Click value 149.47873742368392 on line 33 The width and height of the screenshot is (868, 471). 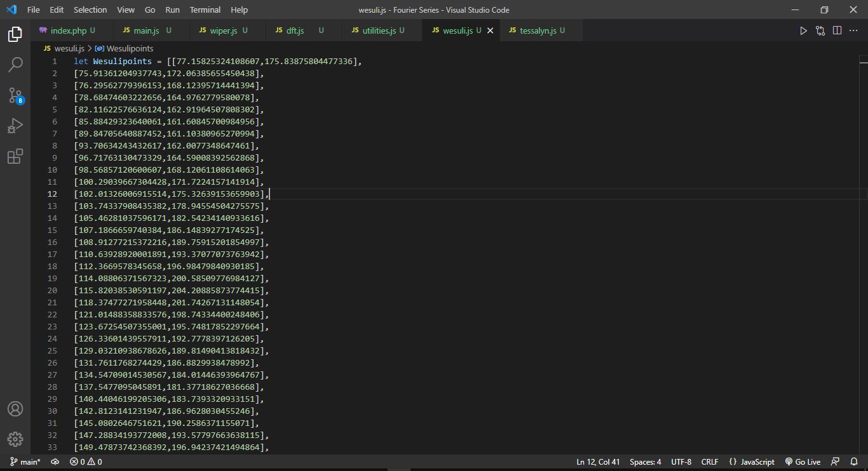click(x=123, y=448)
